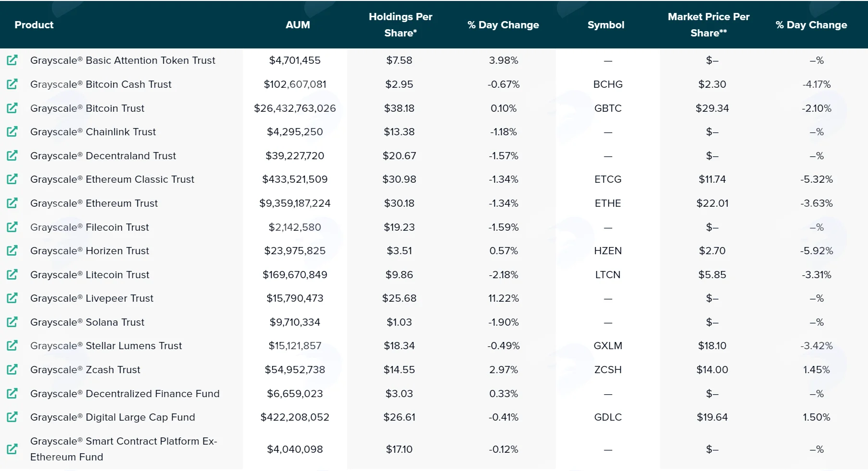
Task: Click the GBTC symbol cell
Action: [608, 108]
